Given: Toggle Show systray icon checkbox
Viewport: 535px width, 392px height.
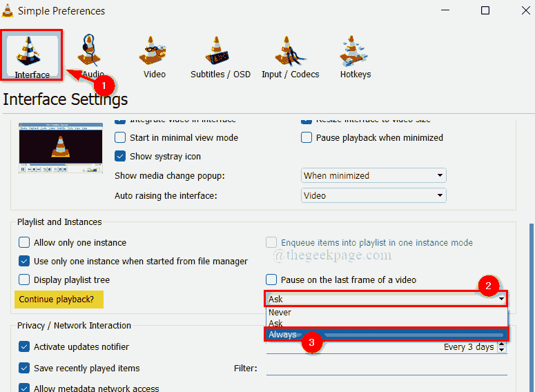Looking at the screenshot, I should (x=121, y=156).
